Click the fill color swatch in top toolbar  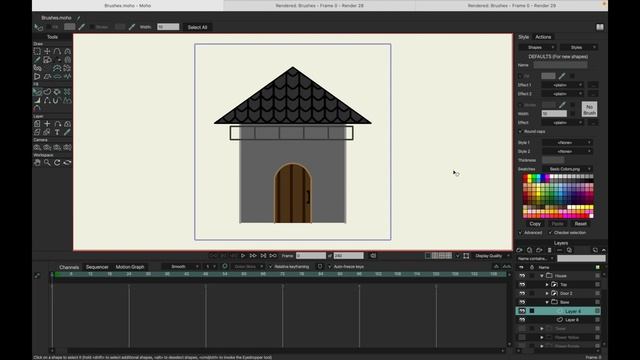tap(70, 27)
